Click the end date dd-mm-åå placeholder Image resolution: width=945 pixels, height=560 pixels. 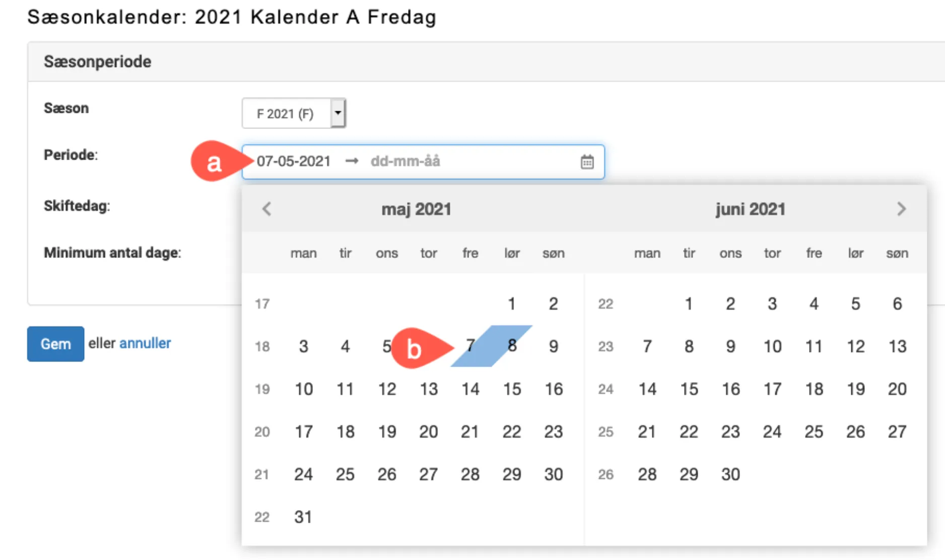(405, 162)
